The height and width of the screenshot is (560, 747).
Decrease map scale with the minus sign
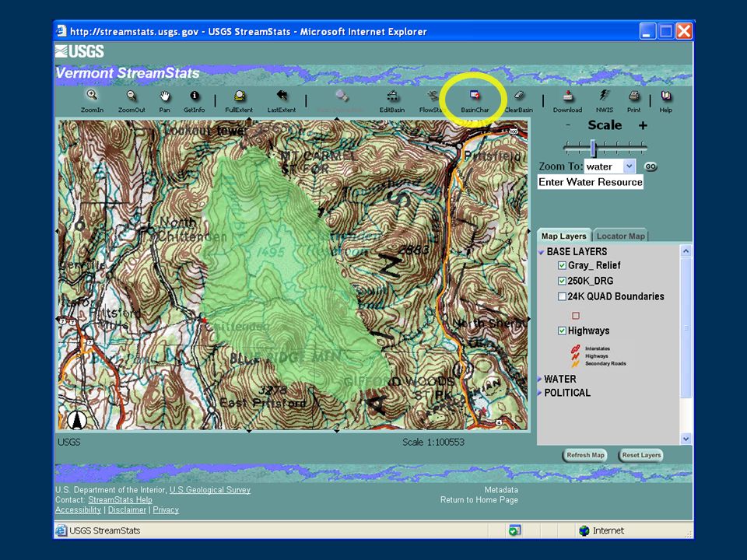(568, 125)
